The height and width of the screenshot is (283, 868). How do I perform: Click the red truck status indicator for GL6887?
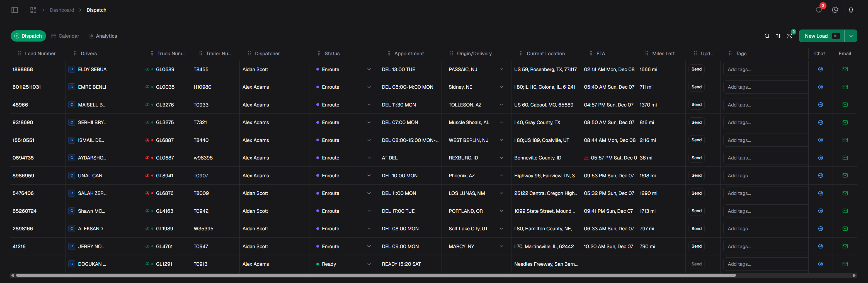coord(147,140)
